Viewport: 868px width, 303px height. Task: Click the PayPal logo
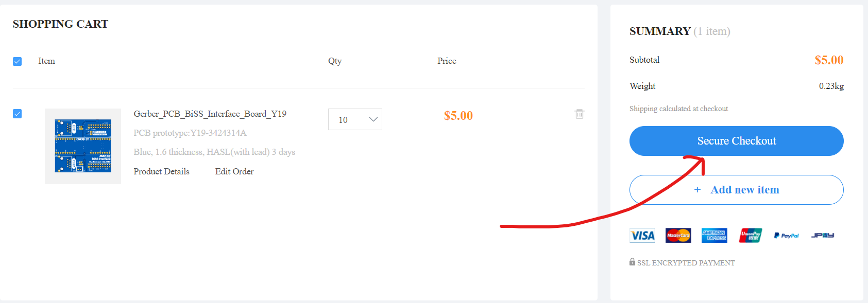(786, 236)
